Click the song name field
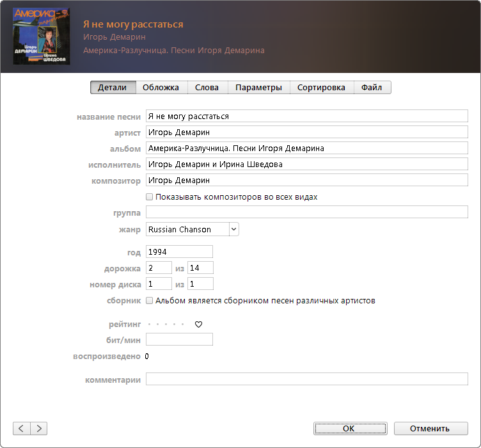The width and height of the screenshot is (481, 448). 307,116
